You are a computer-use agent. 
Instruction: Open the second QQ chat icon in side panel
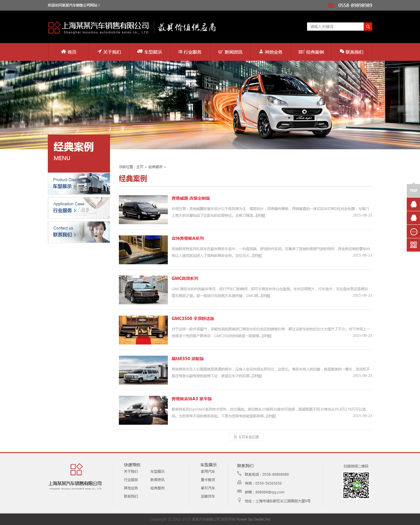(413, 218)
